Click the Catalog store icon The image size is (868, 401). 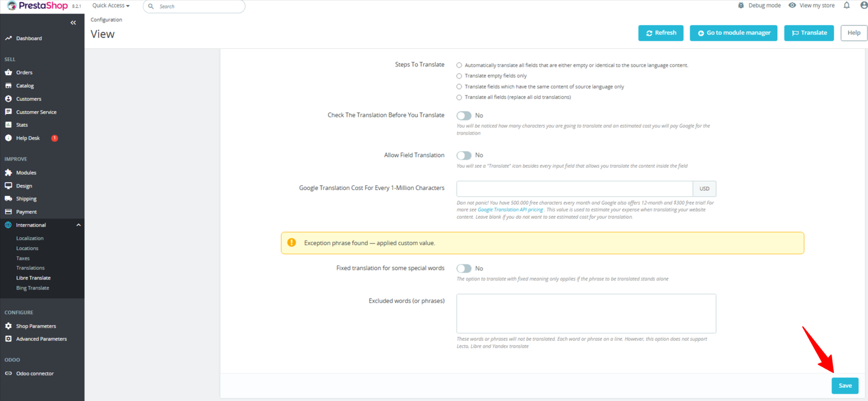click(8, 86)
